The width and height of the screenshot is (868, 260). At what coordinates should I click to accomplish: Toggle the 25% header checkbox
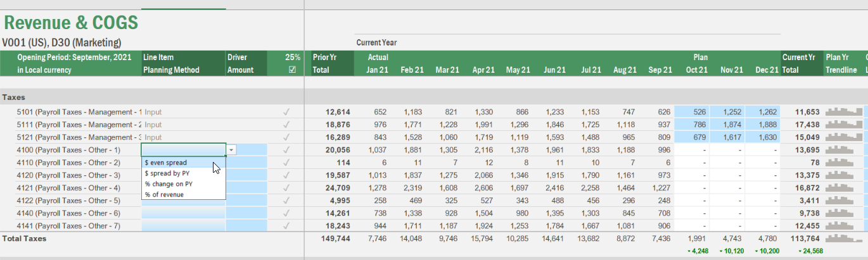tap(292, 70)
